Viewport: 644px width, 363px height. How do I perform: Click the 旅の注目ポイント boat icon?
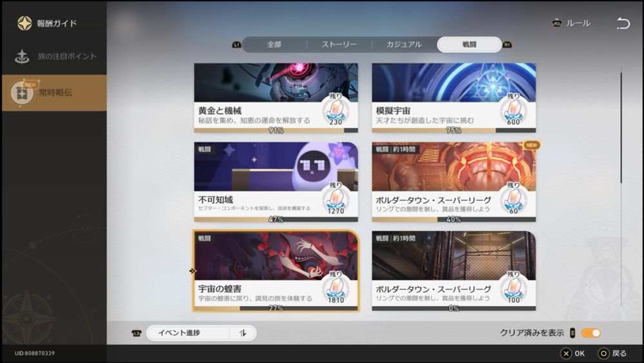[x=22, y=56]
